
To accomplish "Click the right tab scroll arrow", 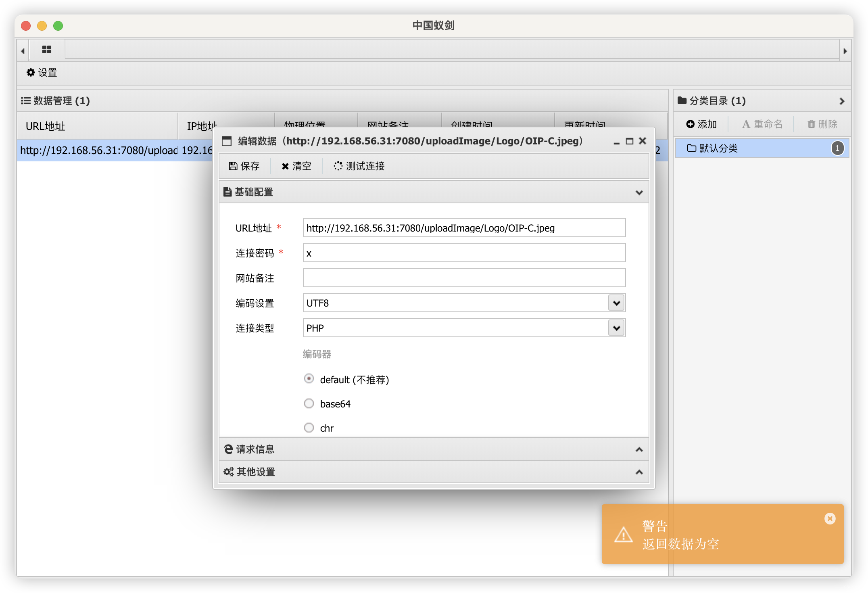I will coord(845,51).
